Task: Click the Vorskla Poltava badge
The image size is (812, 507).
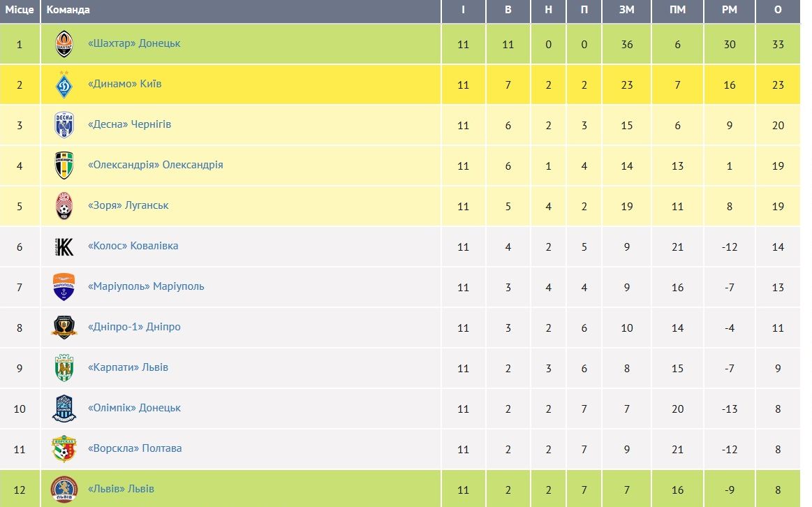Action: tap(64, 449)
